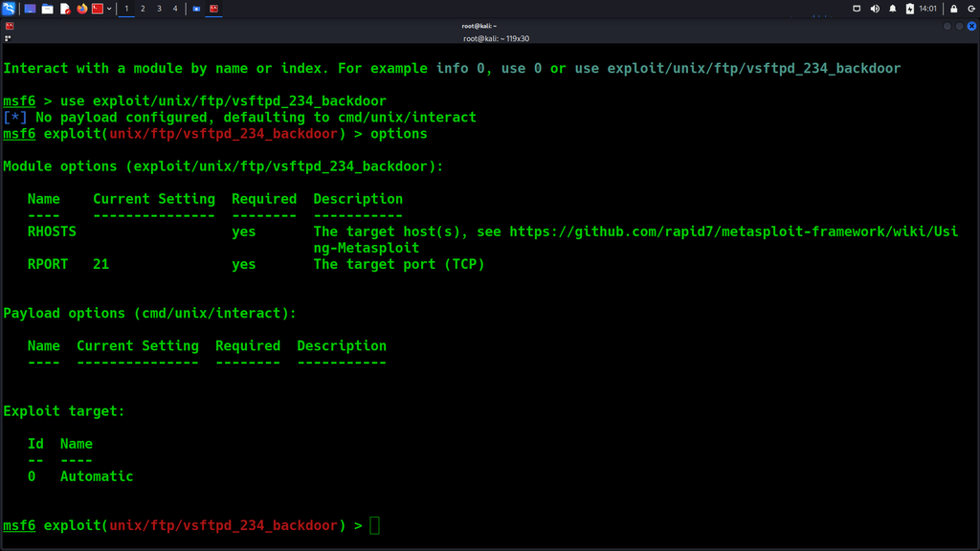Screen dimensions: 980x551
Task: Open the clock showing 14:01
Action: click(927, 9)
